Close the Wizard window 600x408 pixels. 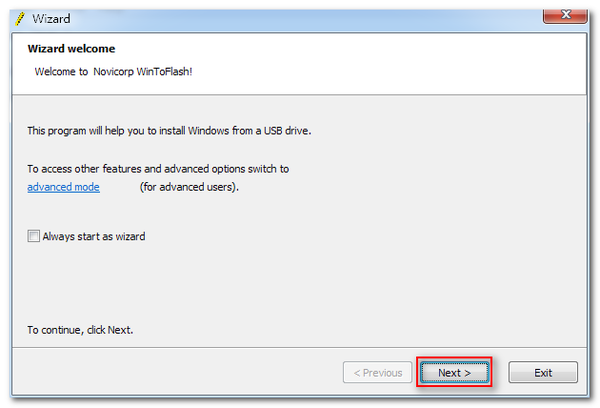click(565, 15)
